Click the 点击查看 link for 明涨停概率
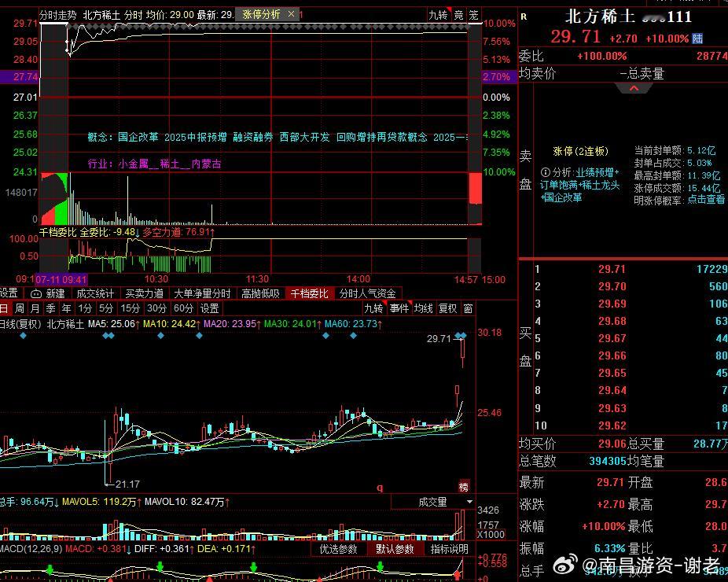Image resolution: width=728 pixels, height=582 pixels. pyautogui.click(x=706, y=200)
